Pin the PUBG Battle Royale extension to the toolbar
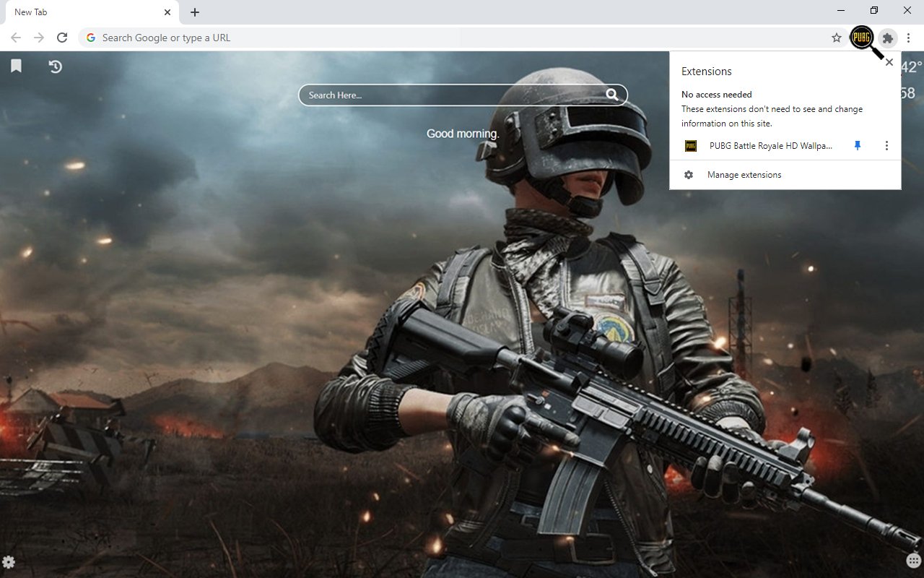The image size is (924, 578). [857, 145]
